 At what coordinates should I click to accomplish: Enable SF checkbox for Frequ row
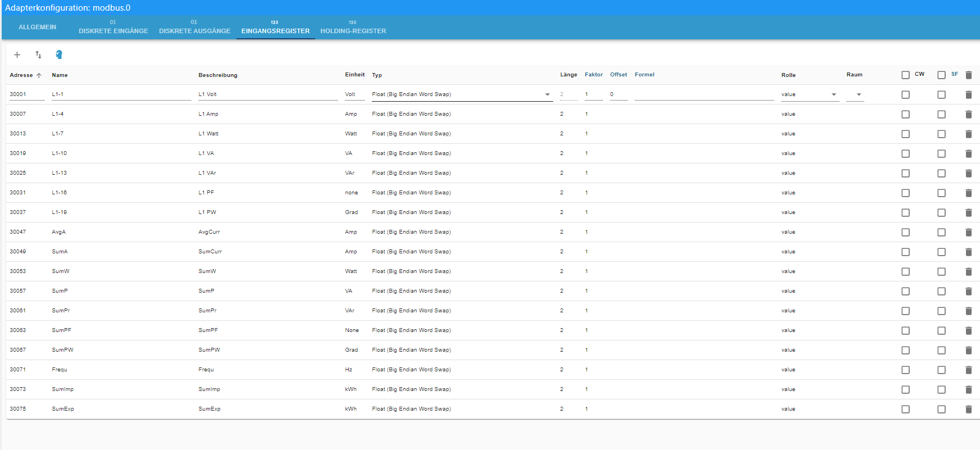[x=941, y=370]
